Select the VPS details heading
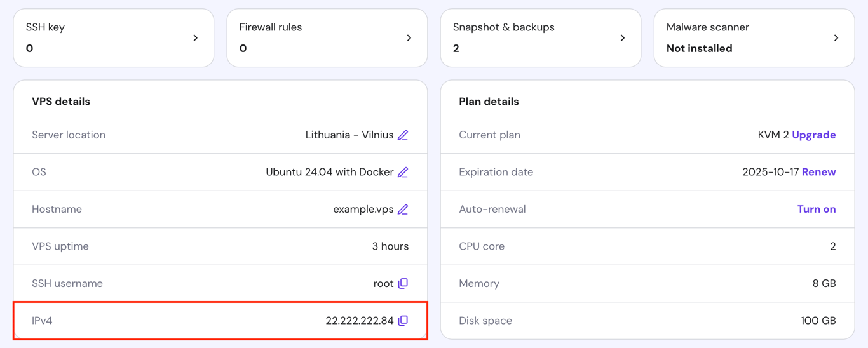The width and height of the screenshot is (868, 348). pos(61,102)
